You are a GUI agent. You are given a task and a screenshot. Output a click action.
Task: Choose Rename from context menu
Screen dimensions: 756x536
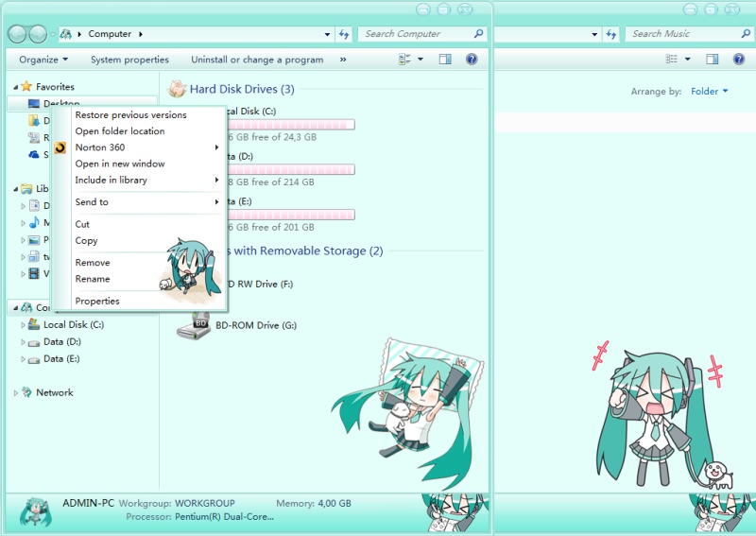(139, 279)
